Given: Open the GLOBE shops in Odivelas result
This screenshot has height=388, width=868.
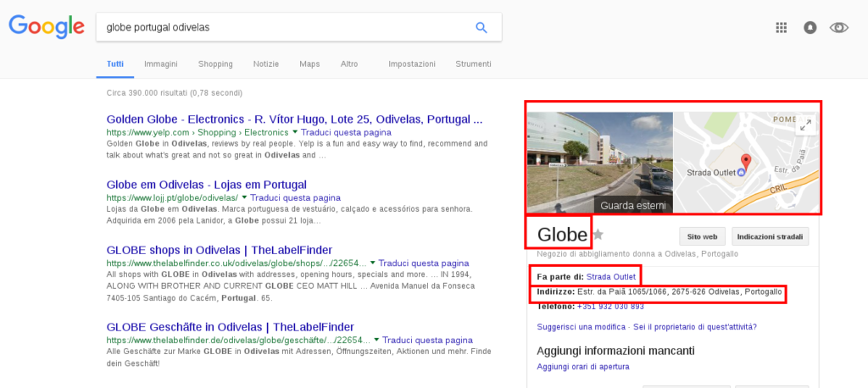Looking at the screenshot, I should pos(220,250).
